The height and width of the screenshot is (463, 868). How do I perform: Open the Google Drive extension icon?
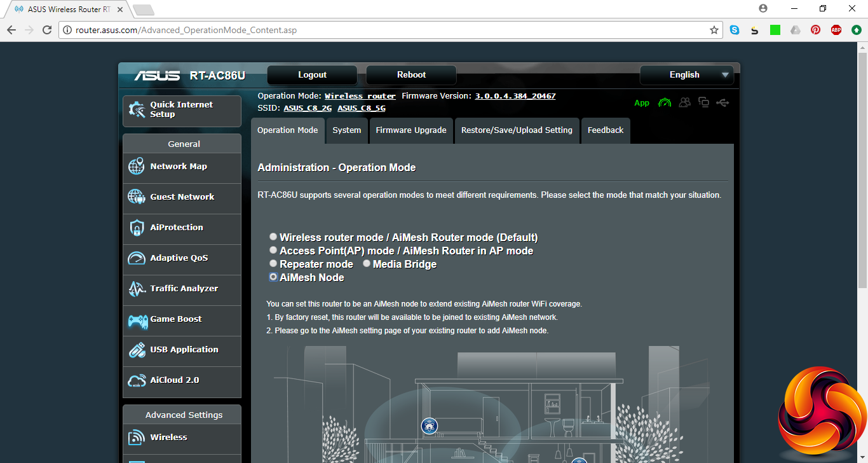coord(796,30)
